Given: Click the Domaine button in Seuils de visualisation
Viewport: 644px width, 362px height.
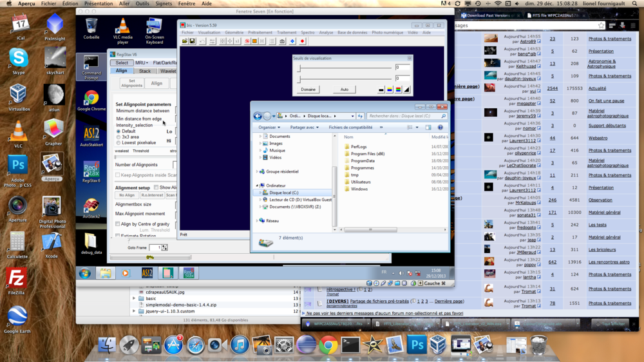Looking at the screenshot, I should [308, 90].
